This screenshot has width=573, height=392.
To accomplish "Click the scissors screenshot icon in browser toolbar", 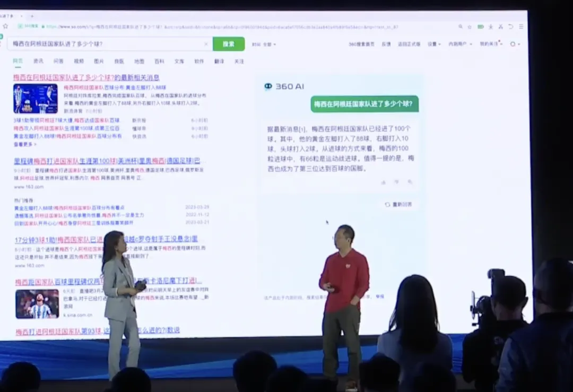I will pos(501,27).
